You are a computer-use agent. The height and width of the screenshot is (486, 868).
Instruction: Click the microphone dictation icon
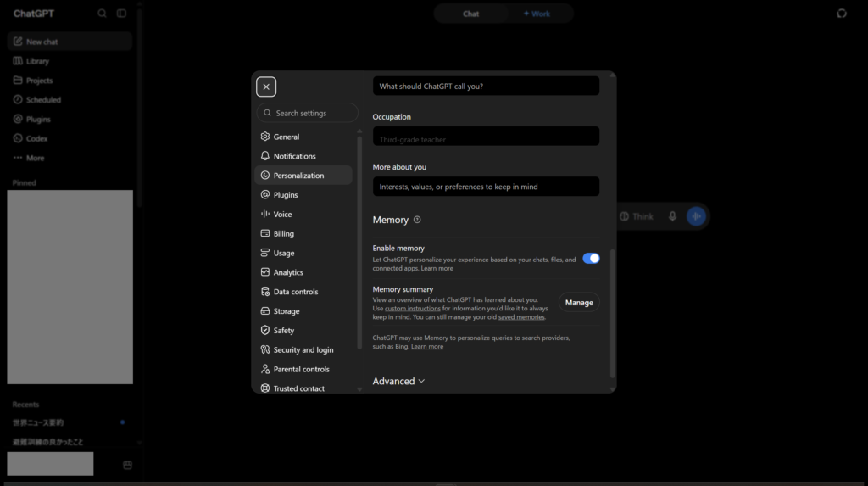(x=672, y=216)
